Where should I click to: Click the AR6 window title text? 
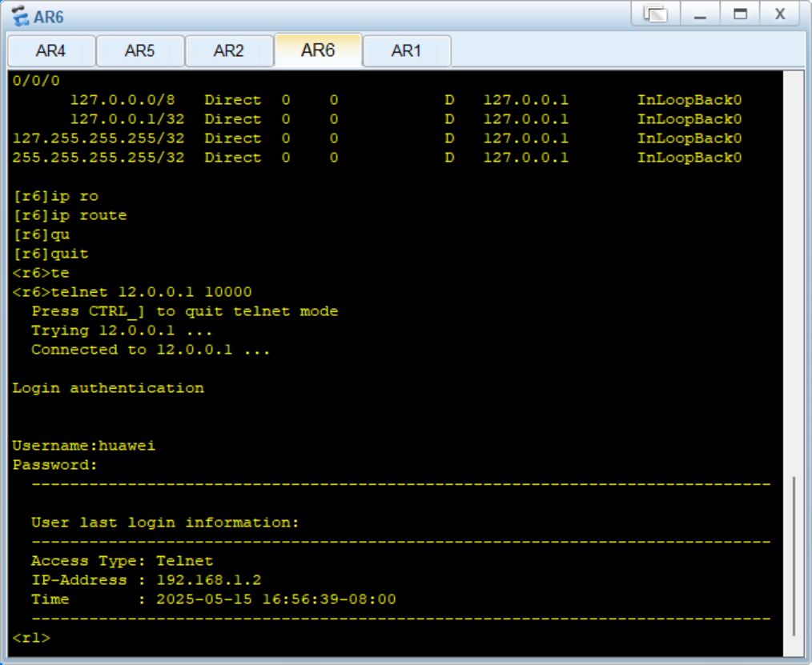[49, 17]
